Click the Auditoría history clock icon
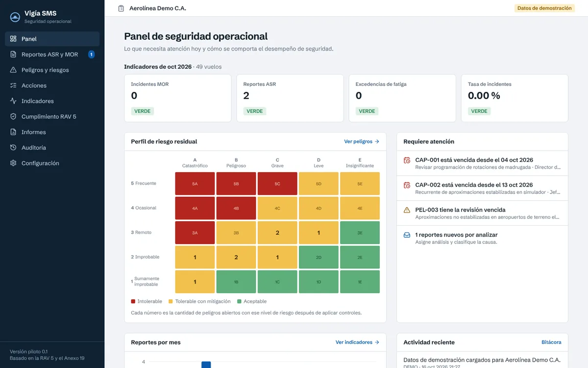588x368 pixels. 13,148
